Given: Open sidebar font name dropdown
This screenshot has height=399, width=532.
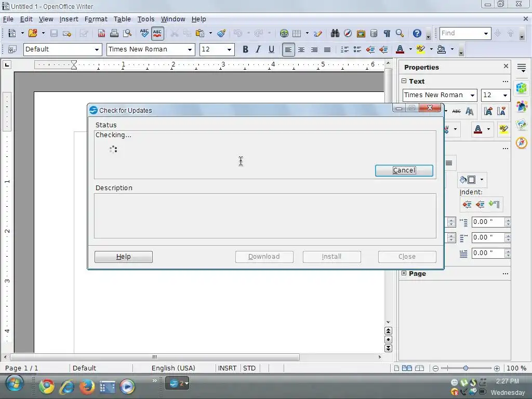Looking at the screenshot, I should (472, 96).
